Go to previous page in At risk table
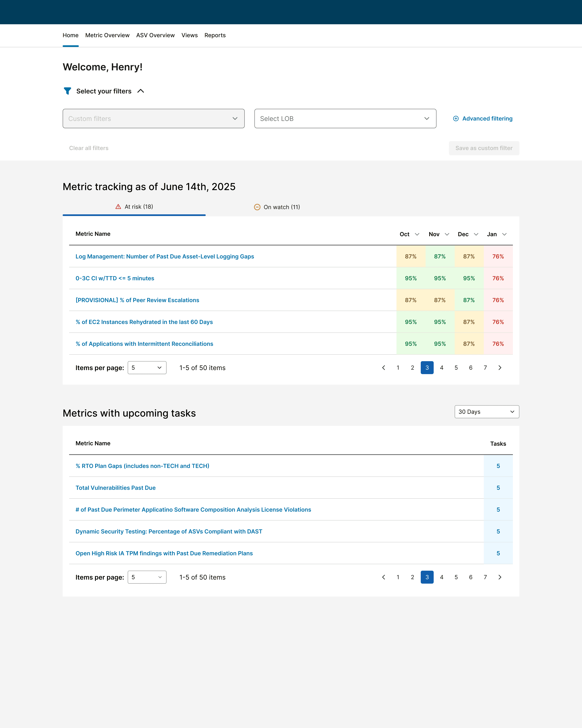 click(384, 368)
